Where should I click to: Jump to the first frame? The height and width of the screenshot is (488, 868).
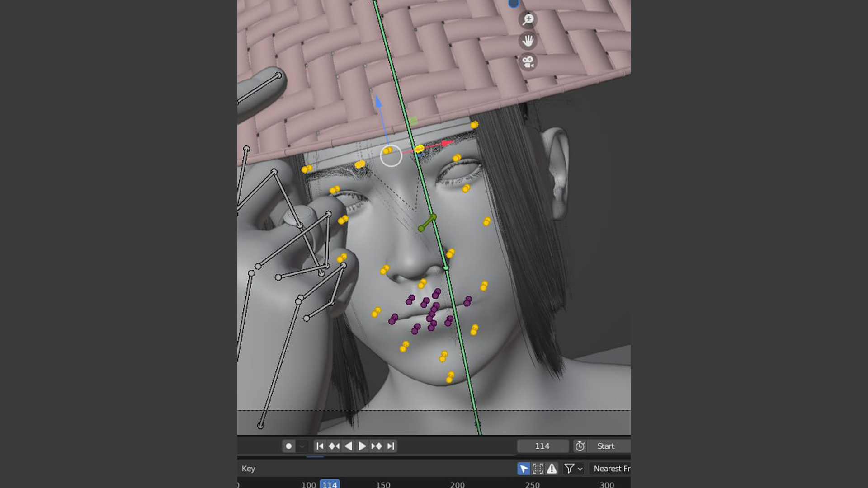coord(320,446)
